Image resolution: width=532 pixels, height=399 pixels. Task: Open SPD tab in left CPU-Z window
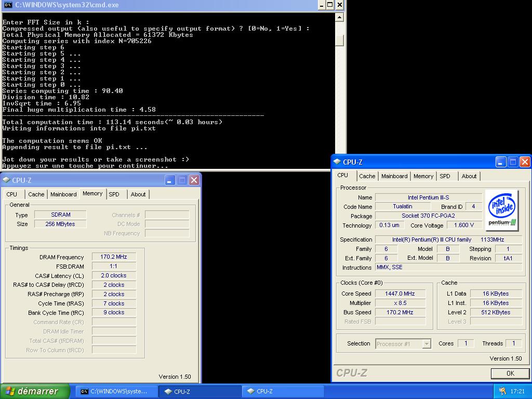coord(114,194)
